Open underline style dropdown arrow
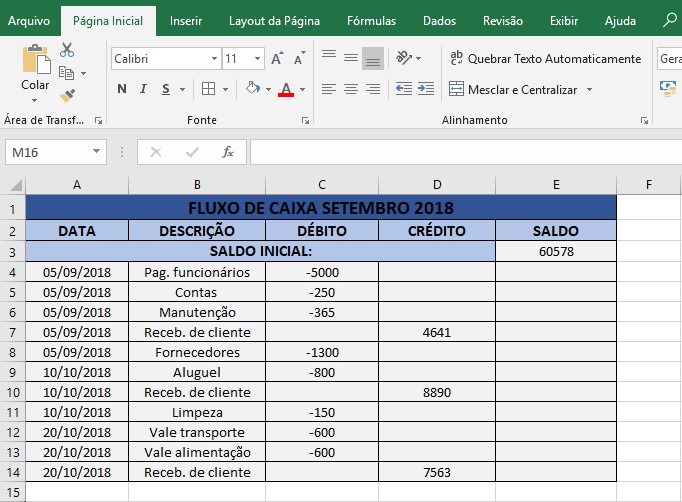 182,90
